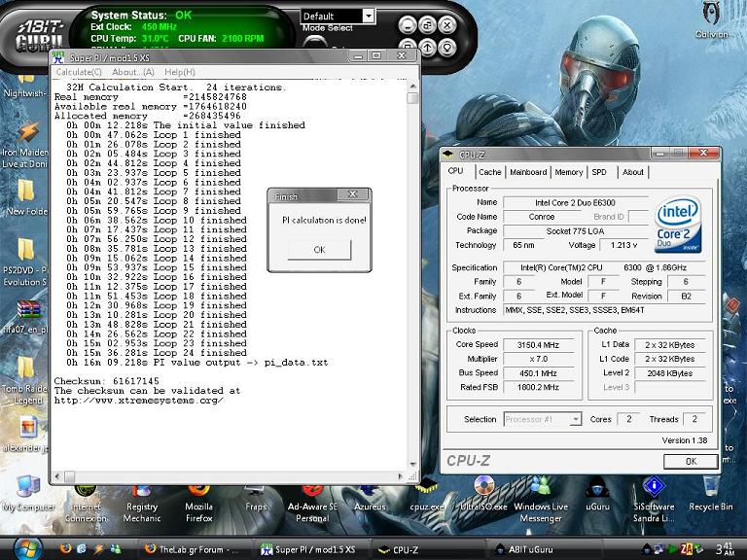Open Fraps desktop shortcut

(x=256, y=499)
